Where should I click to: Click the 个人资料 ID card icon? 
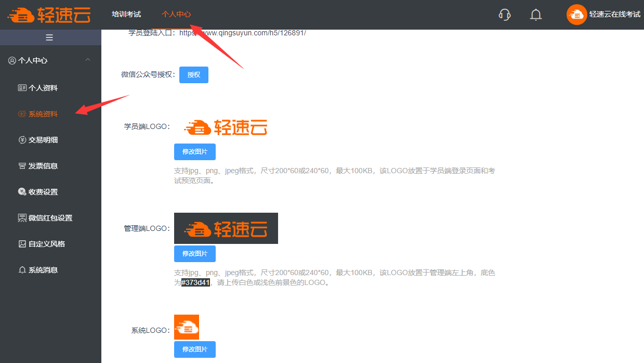pyautogui.click(x=22, y=88)
